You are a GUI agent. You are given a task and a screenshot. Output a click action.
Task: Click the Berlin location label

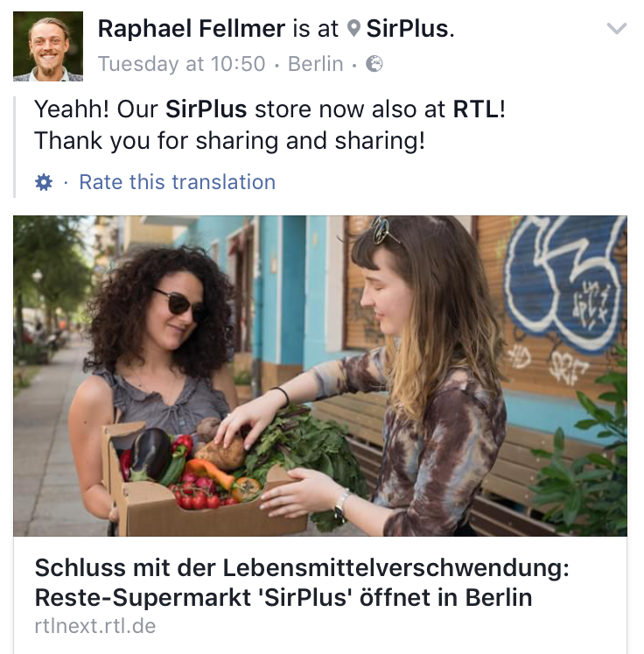click(316, 64)
